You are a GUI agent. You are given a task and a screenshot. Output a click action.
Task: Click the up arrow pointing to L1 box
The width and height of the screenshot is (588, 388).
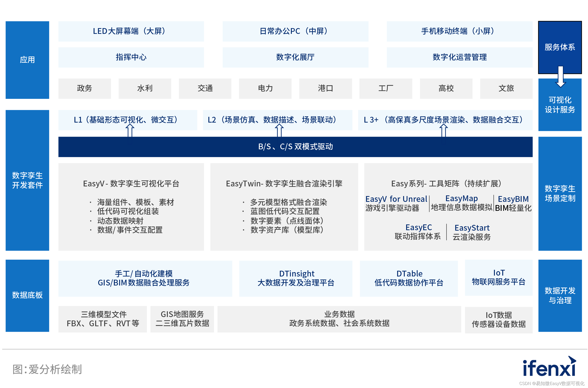(x=130, y=131)
